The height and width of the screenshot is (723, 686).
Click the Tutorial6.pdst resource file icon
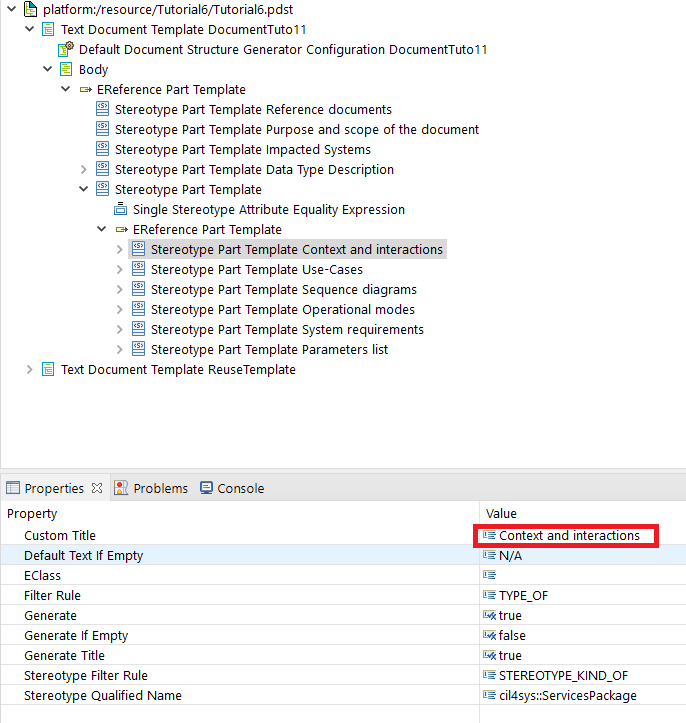(x=30, y=9)
